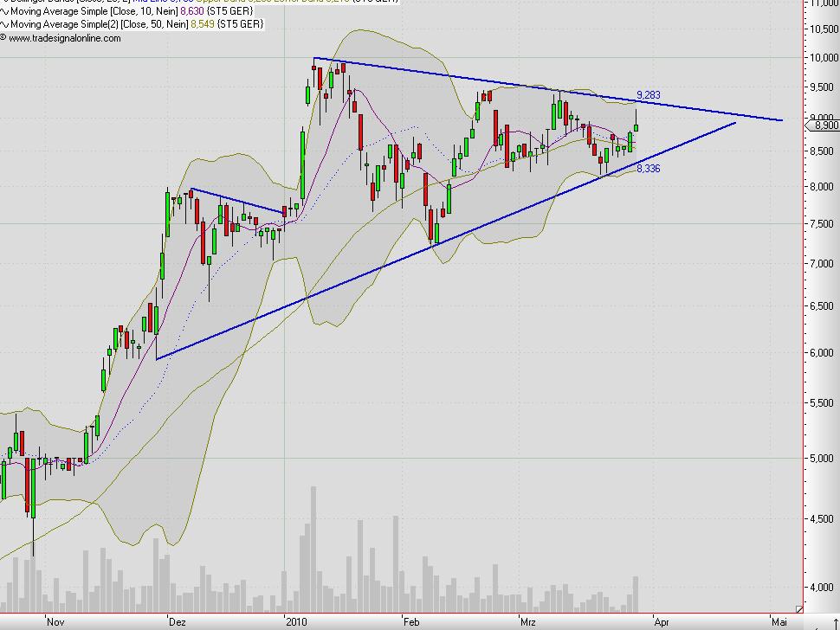
Task: Click the Feb date axis label
Action: (411, 622)
